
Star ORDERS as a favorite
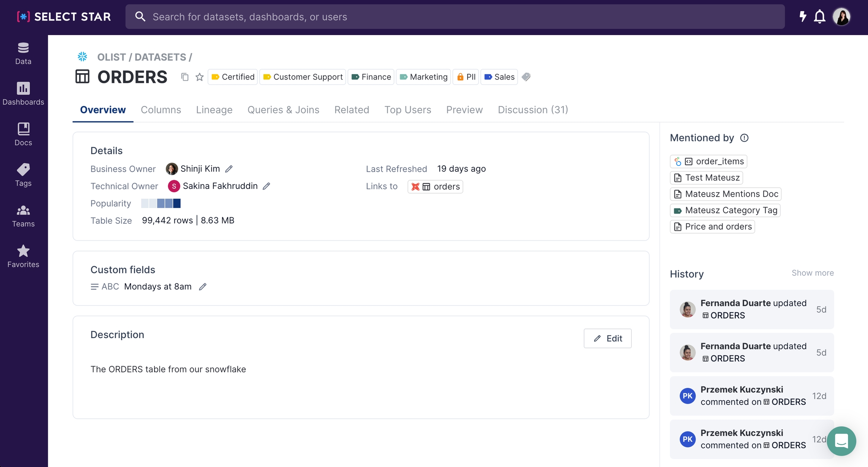tap(200, 77)
